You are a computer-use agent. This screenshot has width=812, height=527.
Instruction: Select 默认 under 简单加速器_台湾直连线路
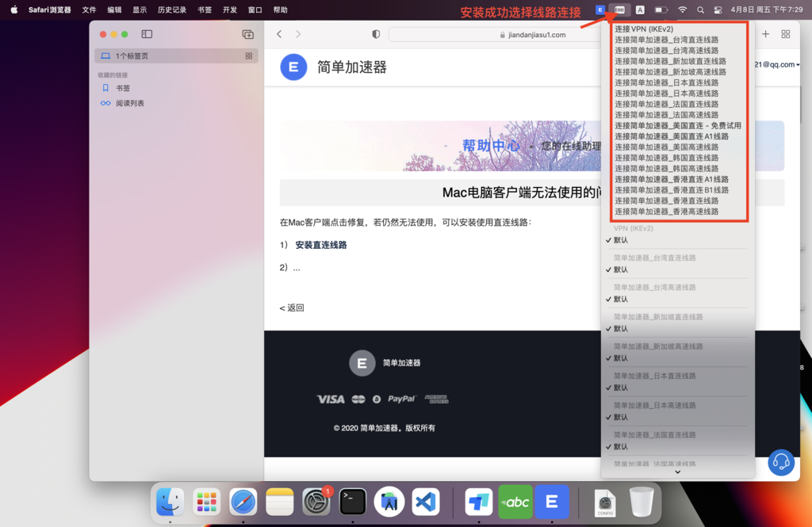(621, 269)
